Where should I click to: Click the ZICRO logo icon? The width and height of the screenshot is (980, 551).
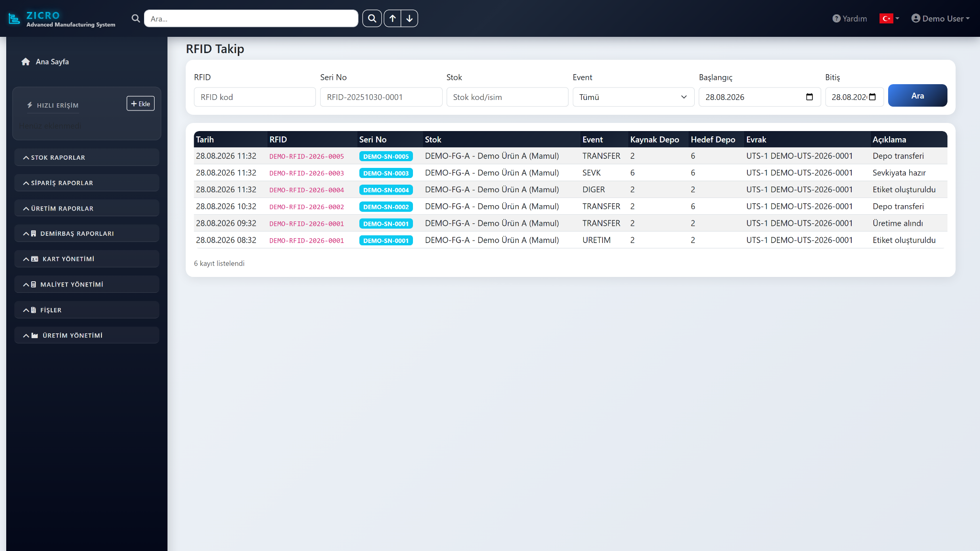[14, 19]
